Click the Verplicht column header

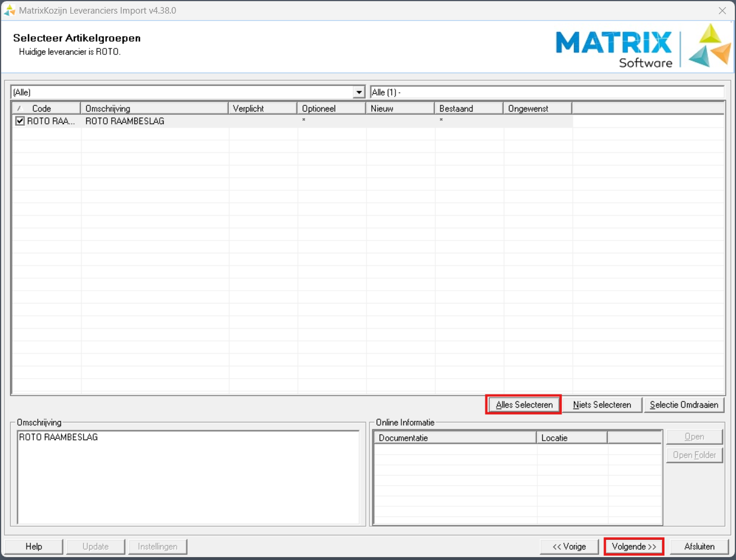[262, 108]
